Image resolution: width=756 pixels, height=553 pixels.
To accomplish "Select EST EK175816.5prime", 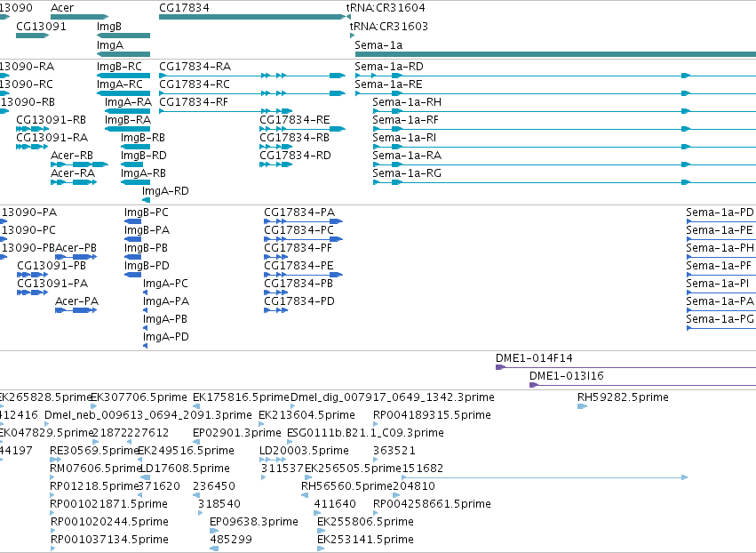I will 195,406.
